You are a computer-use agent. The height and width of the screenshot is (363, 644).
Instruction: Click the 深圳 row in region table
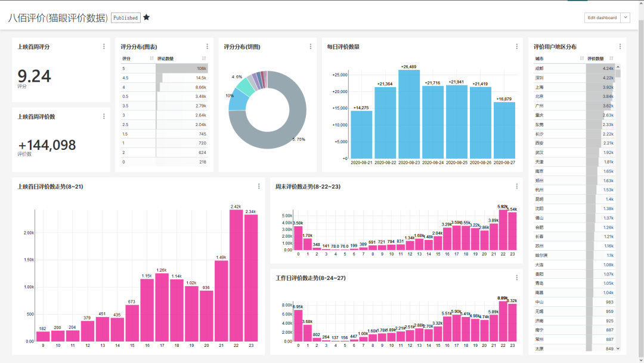574,78
